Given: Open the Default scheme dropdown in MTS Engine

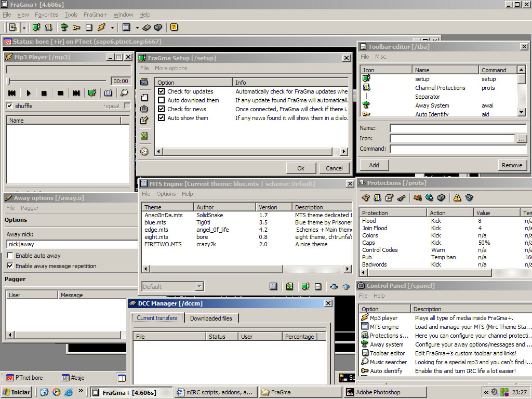Looking at the screenshot, I should pos(199,286).
